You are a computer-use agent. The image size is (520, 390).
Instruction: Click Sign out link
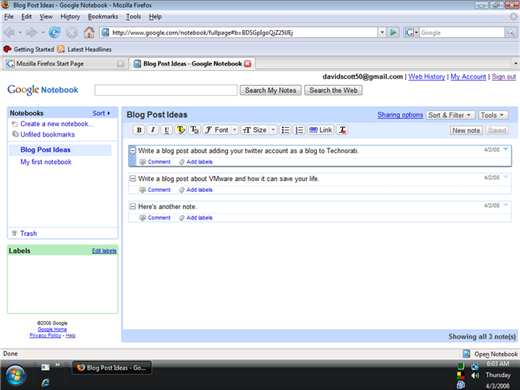tap(504, 77)
